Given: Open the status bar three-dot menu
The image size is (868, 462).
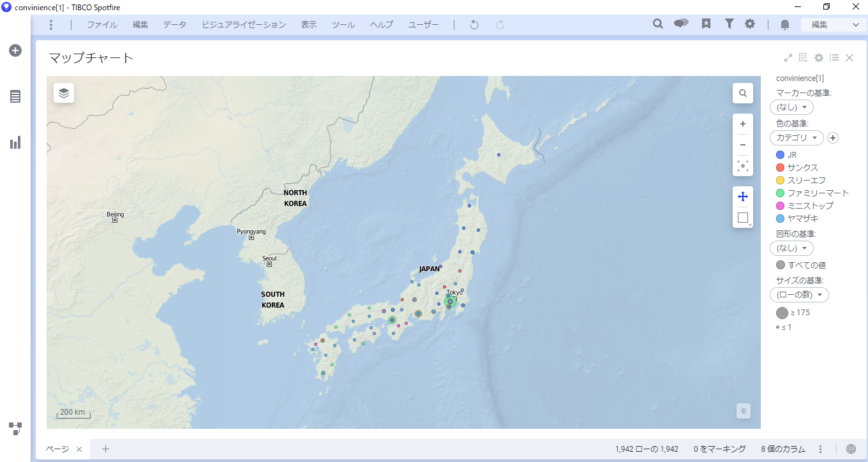Looking at the screenshot, I should click(x=821, y=449).
